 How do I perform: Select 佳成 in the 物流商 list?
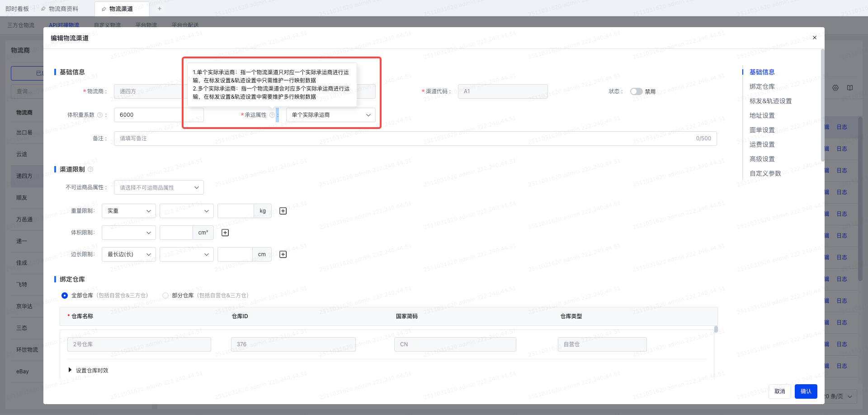(x=22, y=263)
